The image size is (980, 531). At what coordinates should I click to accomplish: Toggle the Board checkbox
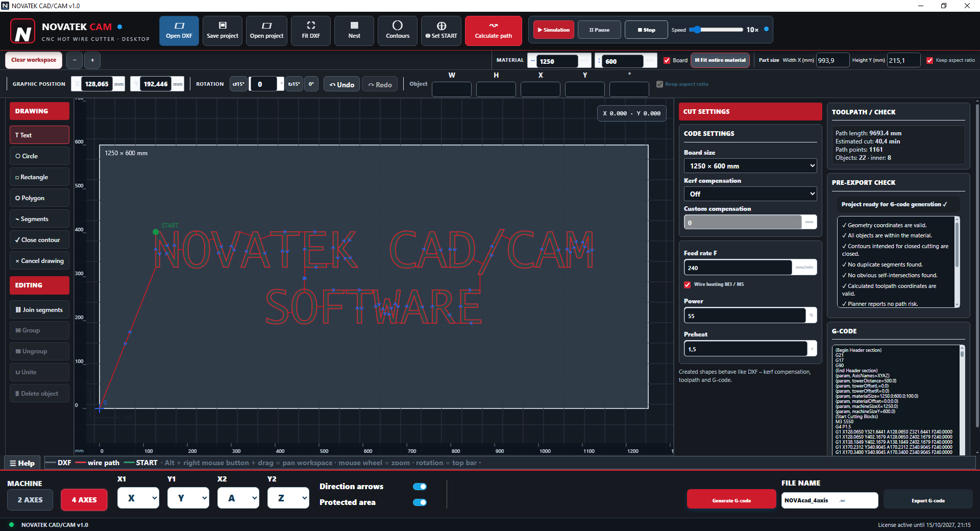pos(667,60)
